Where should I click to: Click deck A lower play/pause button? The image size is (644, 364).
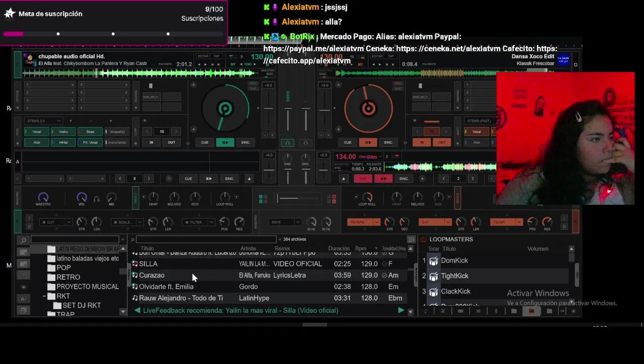tap(209, 178)
